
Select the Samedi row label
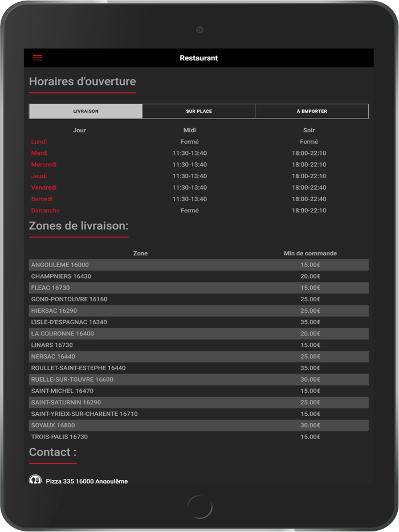tap(42, 199)
